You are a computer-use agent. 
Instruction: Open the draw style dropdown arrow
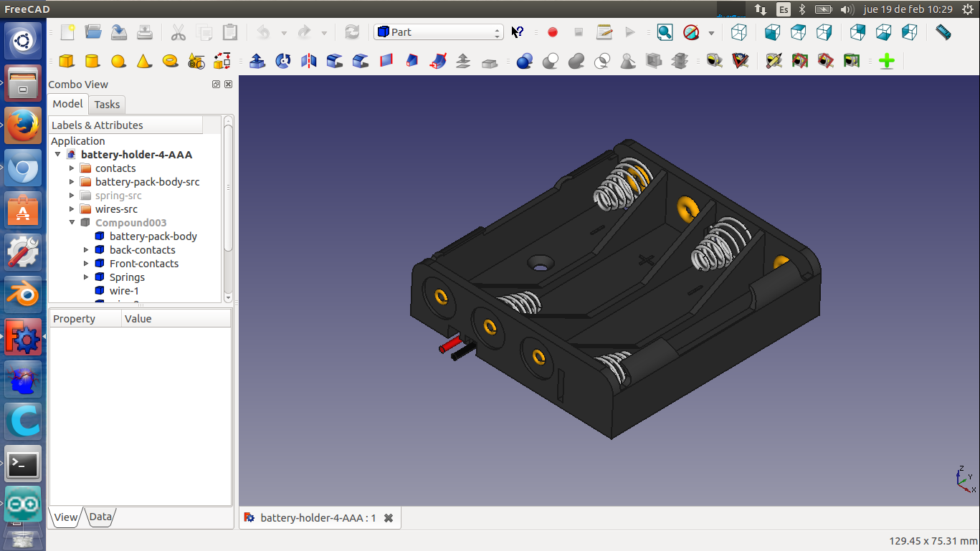pyautogui.click(x=711, y=33)
